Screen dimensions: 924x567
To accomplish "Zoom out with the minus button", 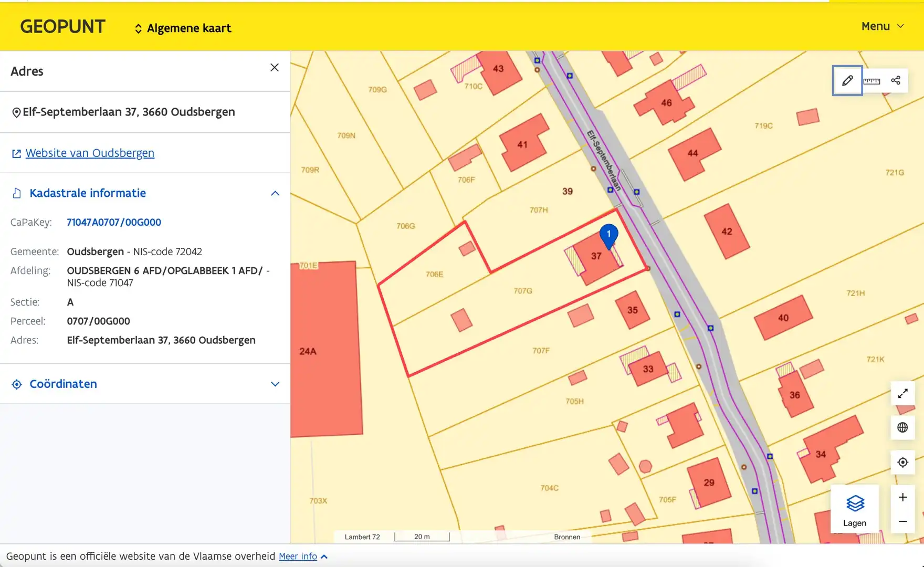I will point(902,521).
